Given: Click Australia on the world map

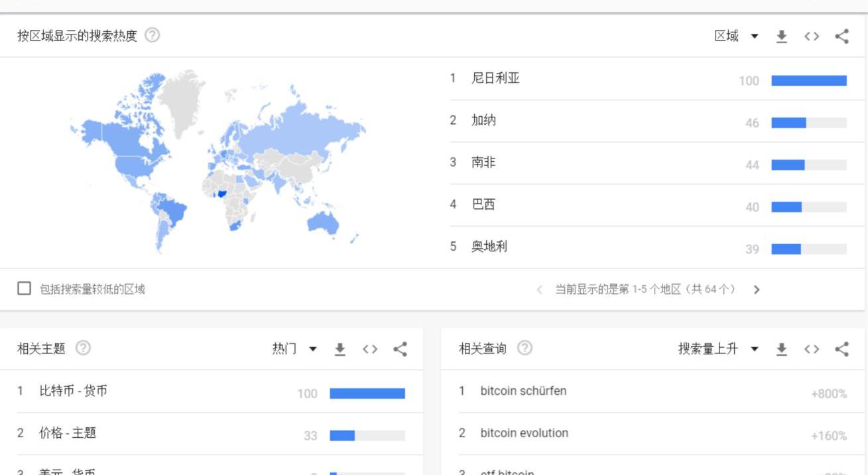Looking at the screenshot, I should tap(323, 222).
